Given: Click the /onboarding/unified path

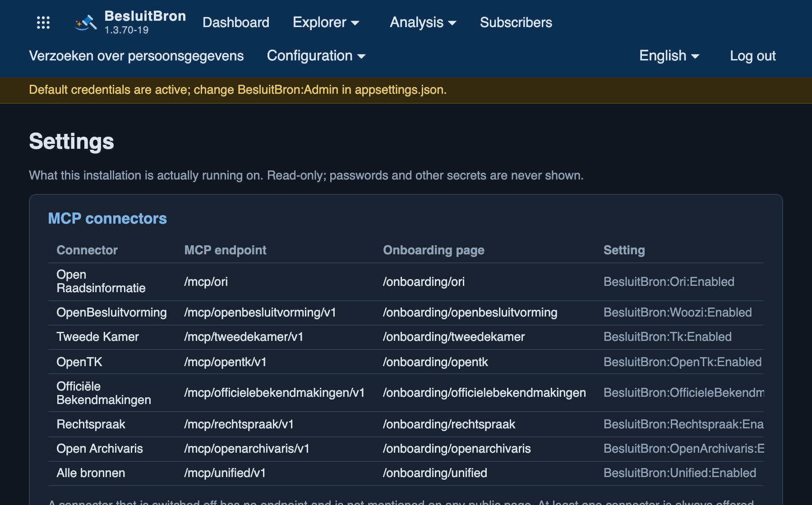Looking at the screenshot, I should click(x=435, y=473).
